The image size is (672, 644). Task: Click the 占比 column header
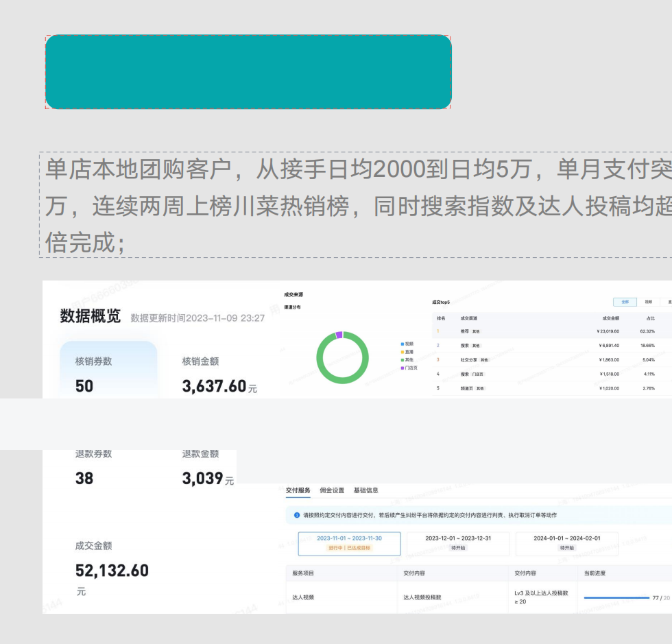pyautogui.click(x=651, y=318)
